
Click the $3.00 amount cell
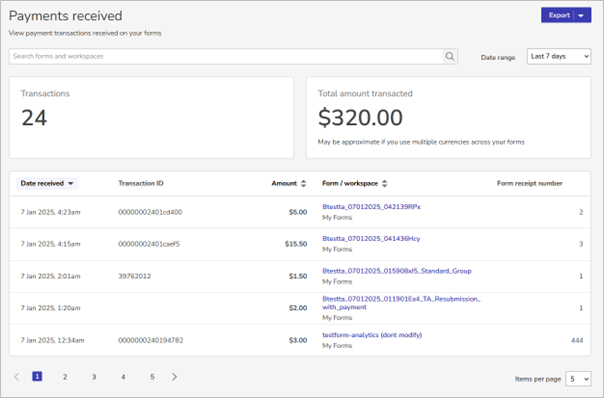[x=298, y=341]
